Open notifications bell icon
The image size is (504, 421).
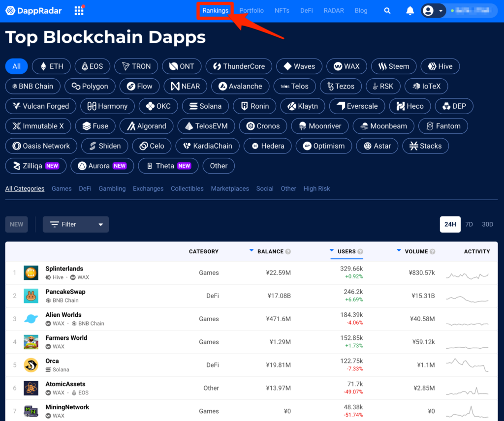pos(410,11)
